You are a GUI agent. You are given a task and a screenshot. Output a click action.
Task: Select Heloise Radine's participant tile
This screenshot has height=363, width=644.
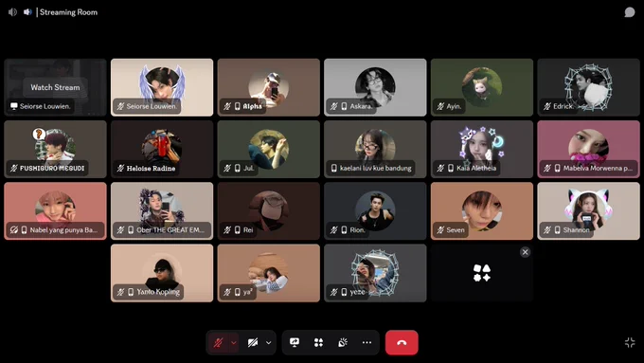(x=162, y=149)
